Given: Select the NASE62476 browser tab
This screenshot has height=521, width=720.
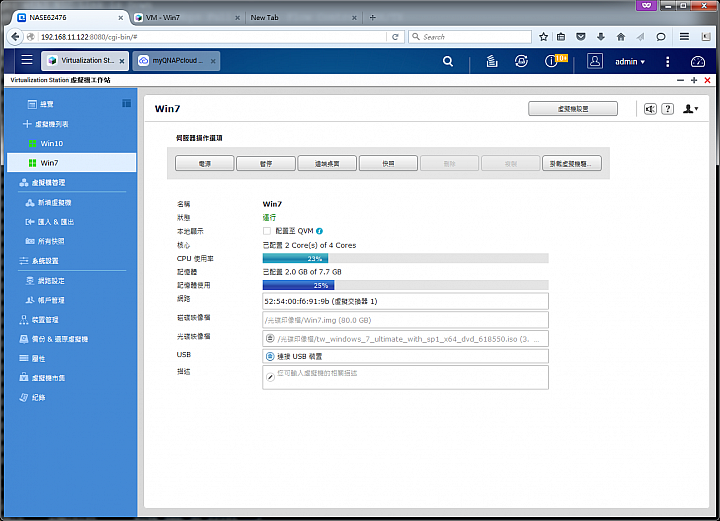Looking at the screenshot, I should (70, 17).
